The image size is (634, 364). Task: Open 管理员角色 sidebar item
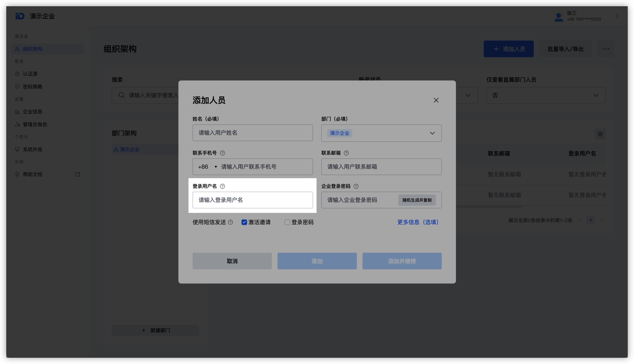point(48,124)
